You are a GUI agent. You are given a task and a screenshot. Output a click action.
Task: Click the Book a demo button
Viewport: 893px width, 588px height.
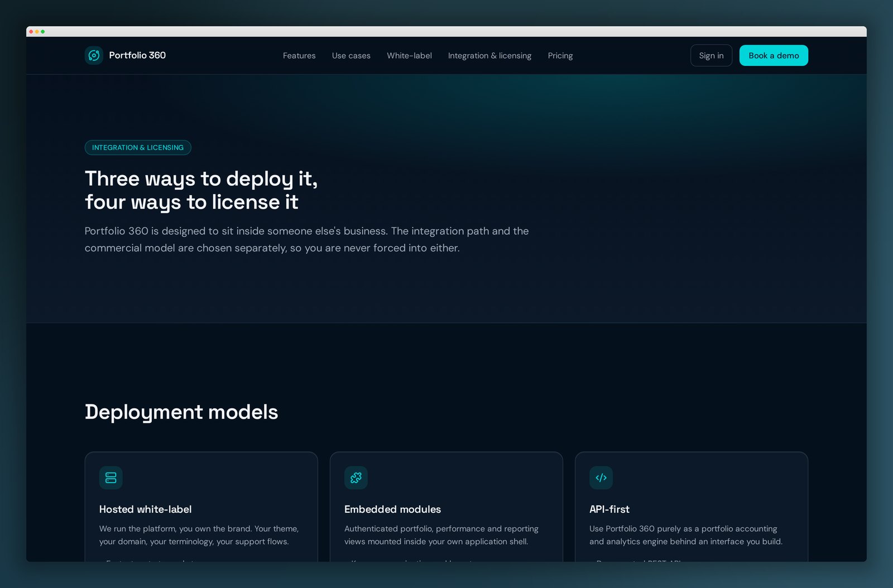pyautogui.click(x=774, y=55)
